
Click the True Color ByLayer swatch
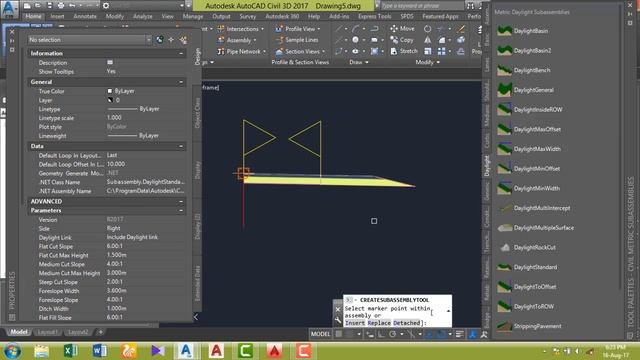[110, 91]
